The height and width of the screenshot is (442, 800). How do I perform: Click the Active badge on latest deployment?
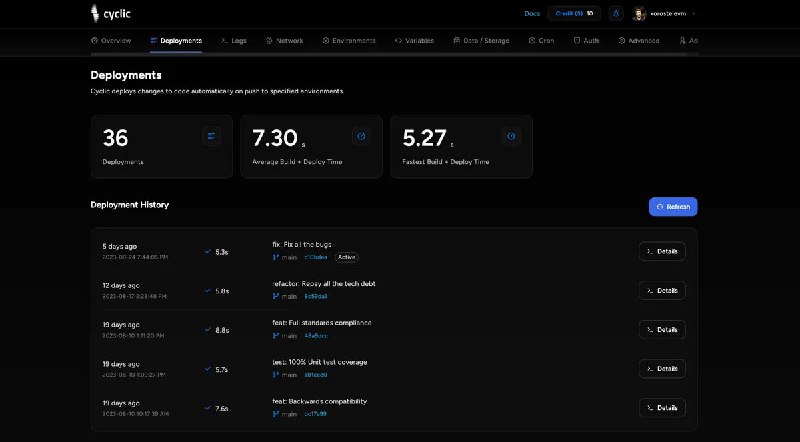pyautogui.click(x=347, y=257)
